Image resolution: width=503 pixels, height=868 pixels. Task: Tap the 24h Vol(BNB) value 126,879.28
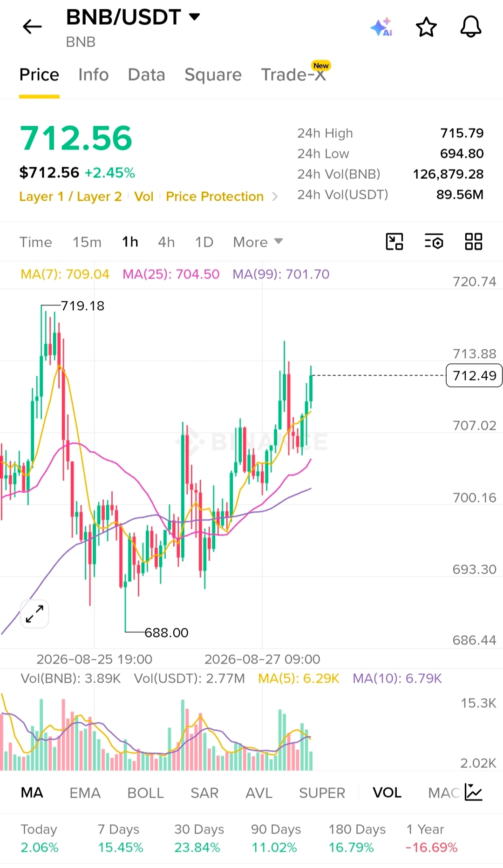(448, 174)
